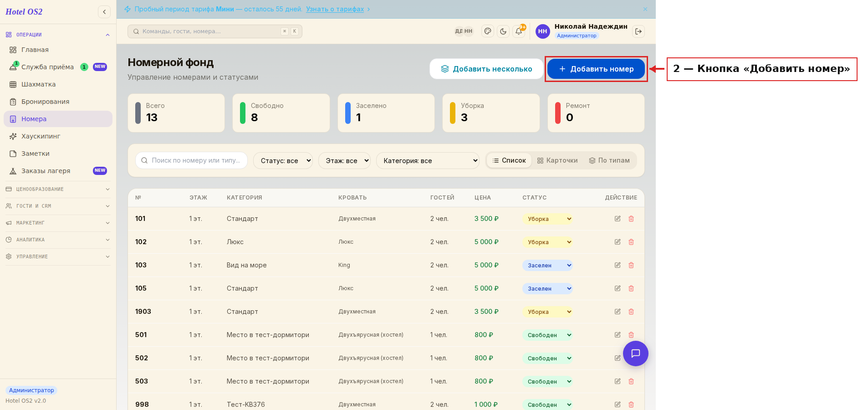Switch view to По типам
The height and width of the screenshot is (410, 868).
coord(609,160)
